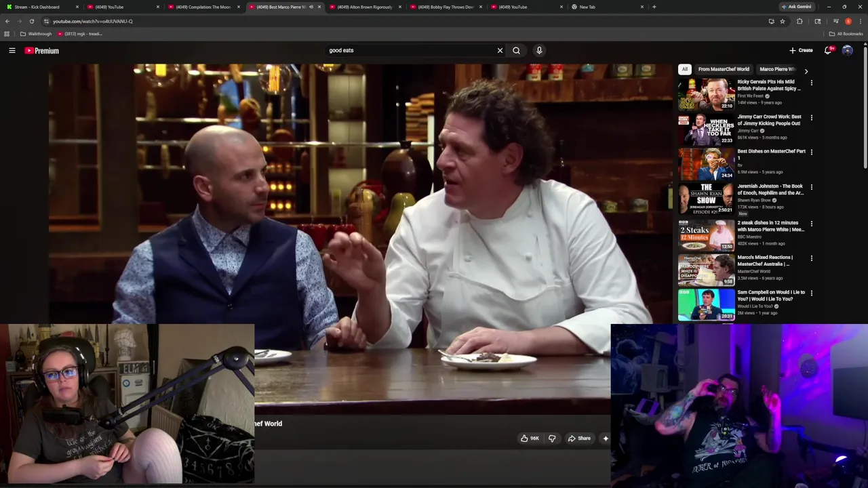Screen dimensions: 868x488
Task: Select the Marco Pierre White filter chip
Action: [777, 69]
